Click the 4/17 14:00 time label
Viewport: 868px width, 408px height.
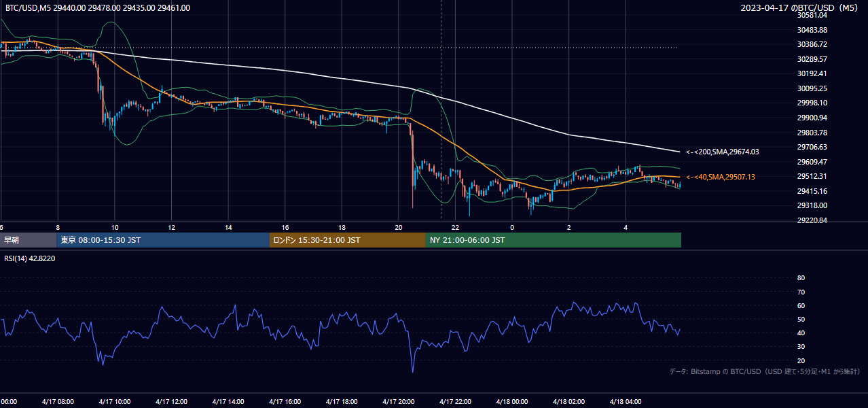[228, 402]
